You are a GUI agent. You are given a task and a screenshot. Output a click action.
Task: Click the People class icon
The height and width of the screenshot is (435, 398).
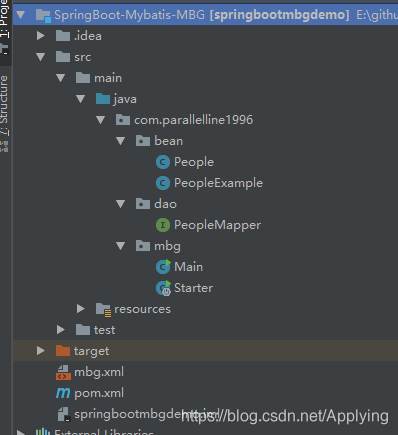pyautogui.click(x=163, y=162)
